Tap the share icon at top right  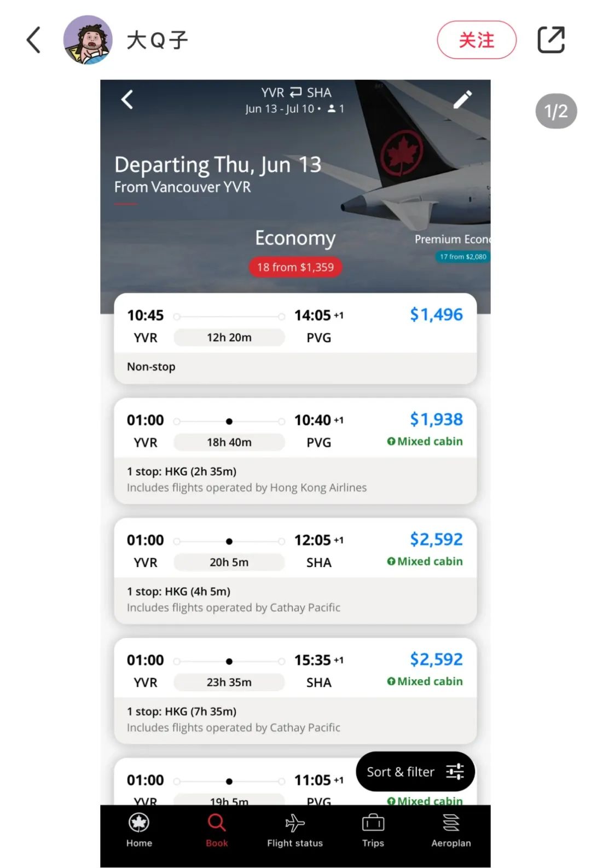pos(551,40)
